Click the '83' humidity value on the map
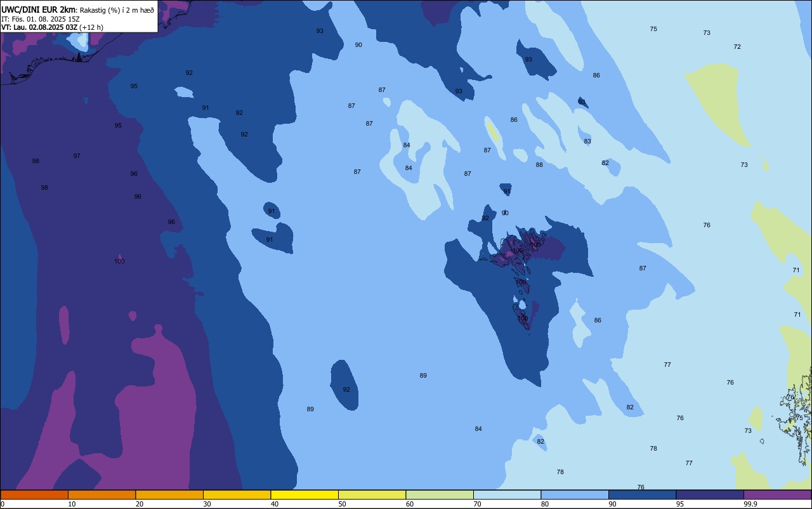 [587, 142]
